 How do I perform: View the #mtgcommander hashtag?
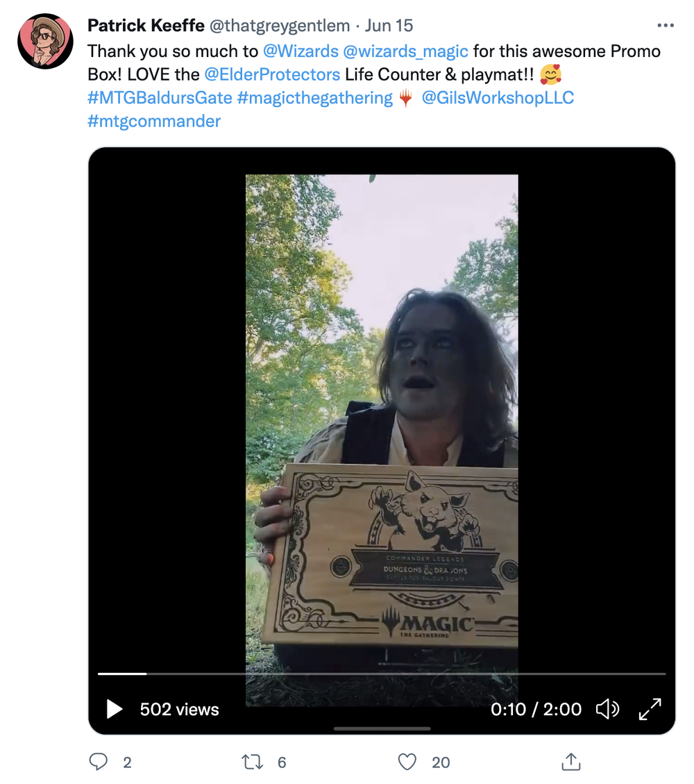154,121
